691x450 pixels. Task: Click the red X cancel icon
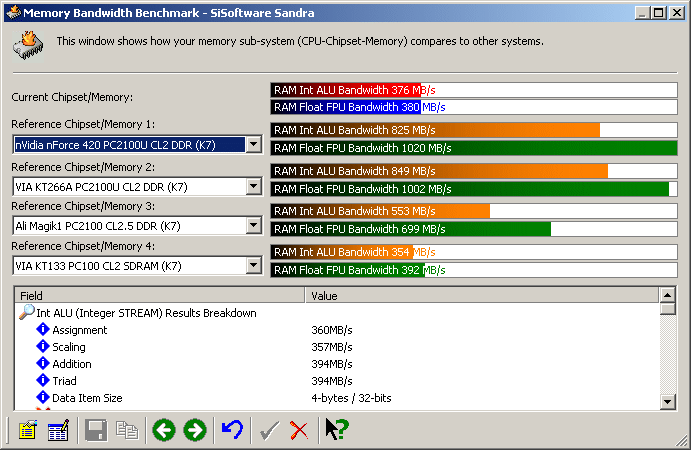299,430
